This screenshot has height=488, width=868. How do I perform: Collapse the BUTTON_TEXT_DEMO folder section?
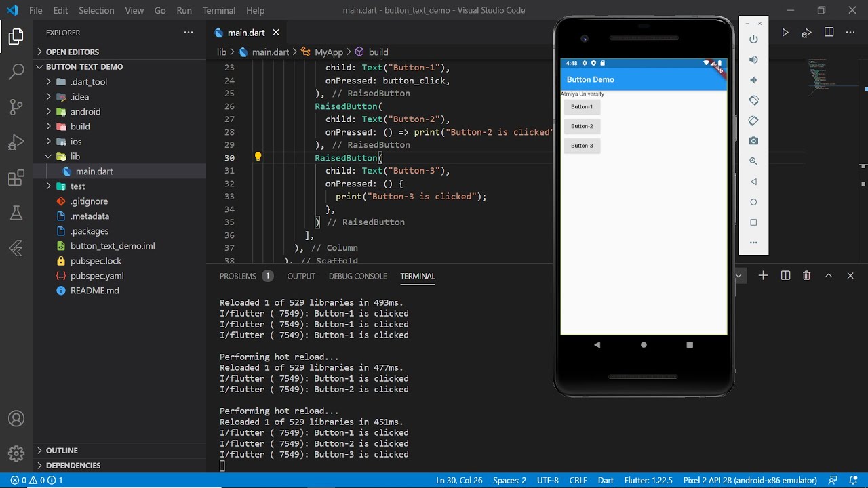[119, 66]
